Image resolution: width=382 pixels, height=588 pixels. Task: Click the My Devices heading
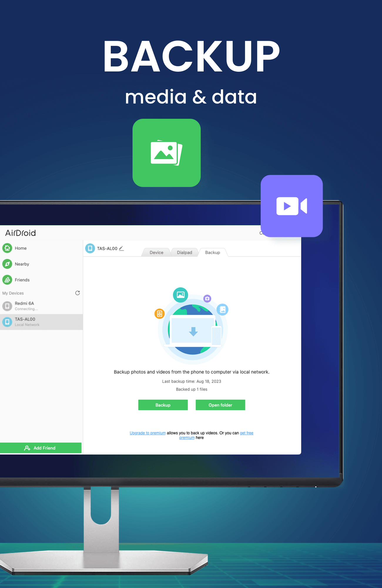coord(13,293)
